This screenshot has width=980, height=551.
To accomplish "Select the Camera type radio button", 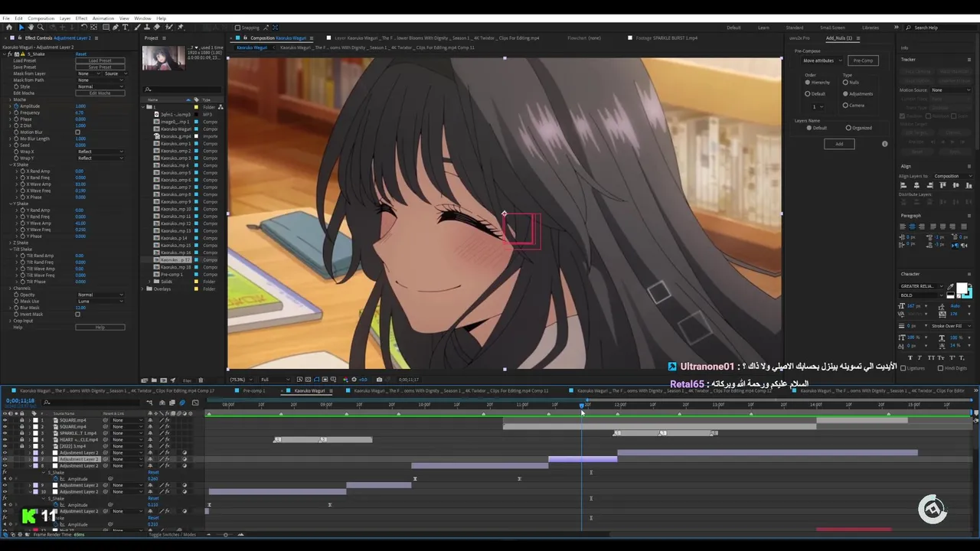I will point(845,106).
